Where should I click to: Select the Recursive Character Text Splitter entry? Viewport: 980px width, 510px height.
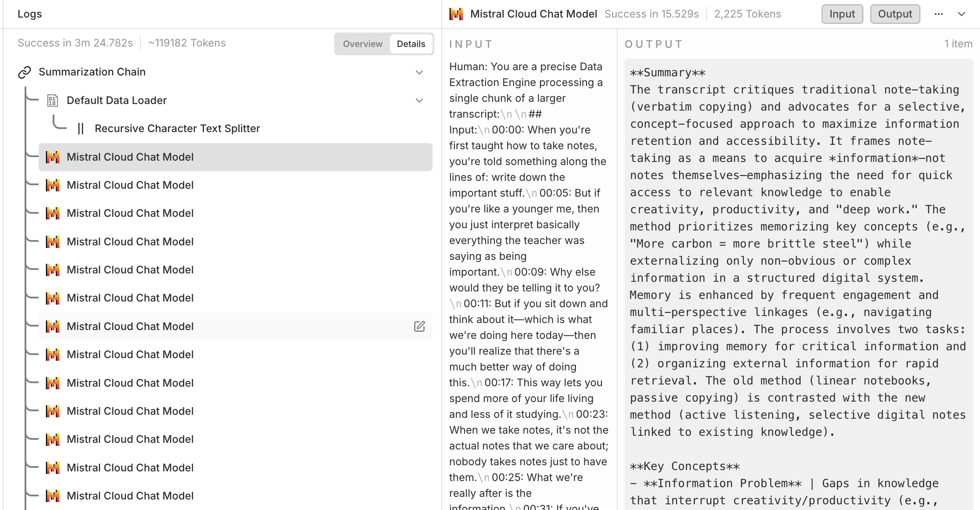(177, 129)
